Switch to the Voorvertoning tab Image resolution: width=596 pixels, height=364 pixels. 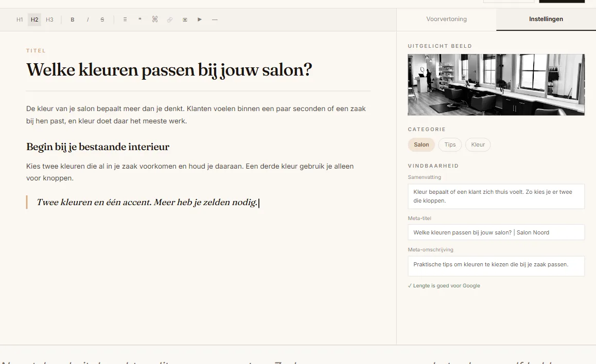pyautogui.click(x=446, y=19)
